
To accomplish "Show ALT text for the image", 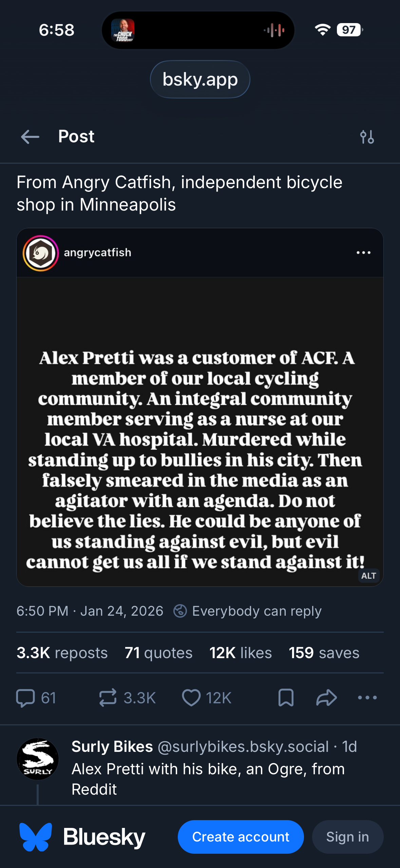I will click(368, 576).
